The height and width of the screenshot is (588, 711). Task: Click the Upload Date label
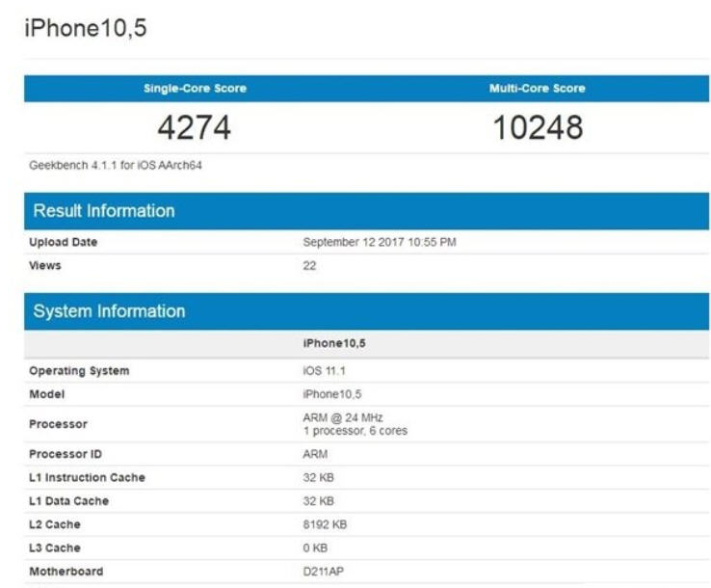tap(63, 242)
